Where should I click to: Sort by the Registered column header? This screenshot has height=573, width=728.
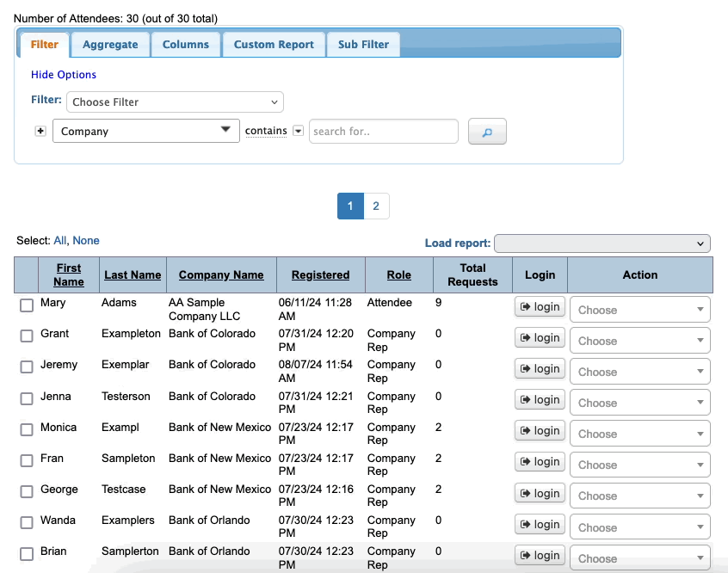320,275
